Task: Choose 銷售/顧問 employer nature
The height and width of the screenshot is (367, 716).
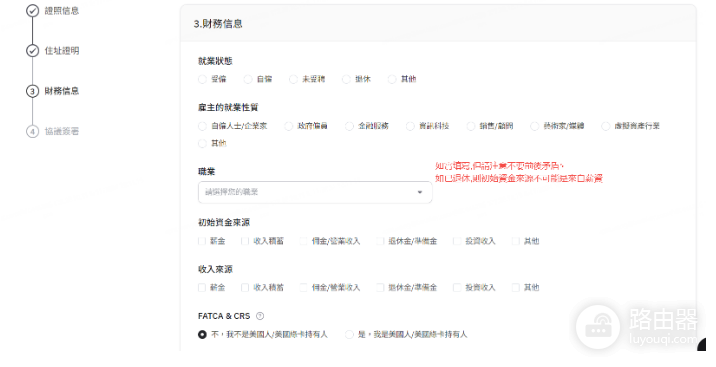Action: point(471,126)
